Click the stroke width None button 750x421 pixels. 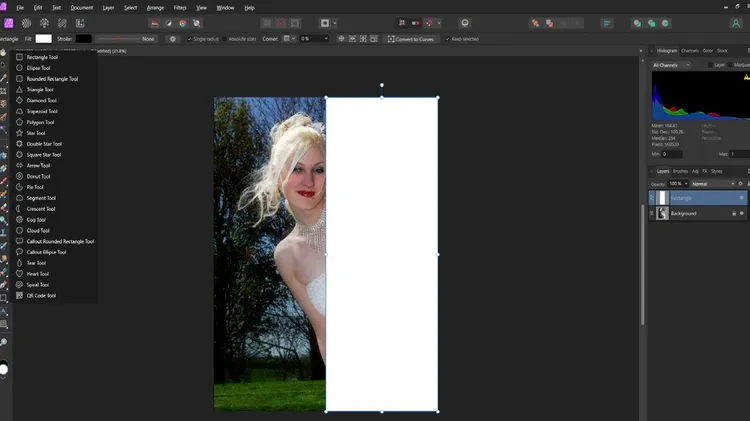pos(148,39)
